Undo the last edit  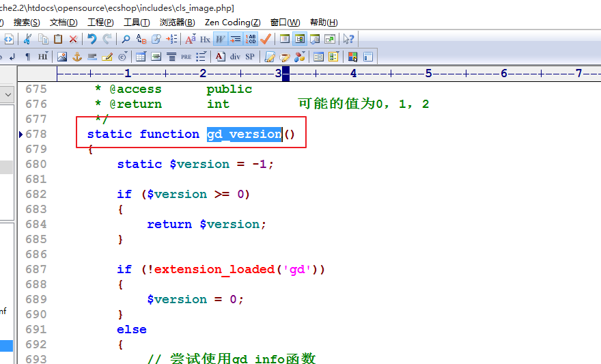point(92,40)
